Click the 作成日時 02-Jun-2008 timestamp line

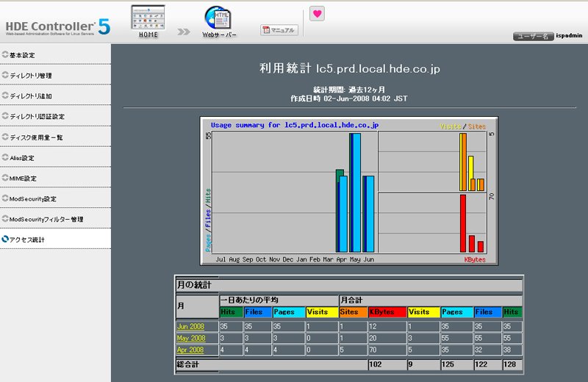(348, 98)
